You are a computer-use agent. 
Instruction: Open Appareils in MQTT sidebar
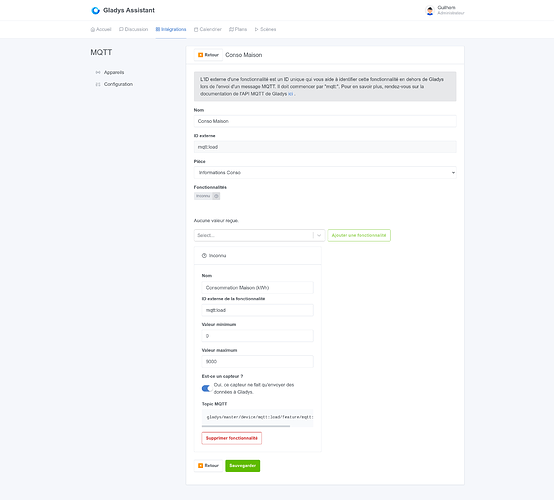point(114,72)
